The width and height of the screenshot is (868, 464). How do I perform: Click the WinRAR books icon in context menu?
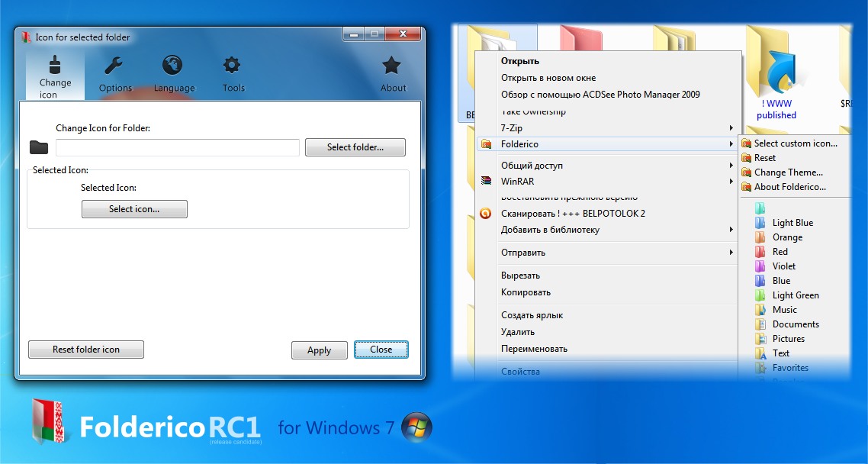[x=486, y=181]
